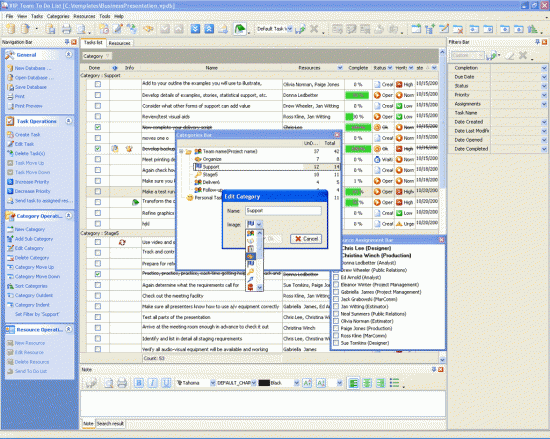Check Done box for 'Add to your outline' task

98,84
